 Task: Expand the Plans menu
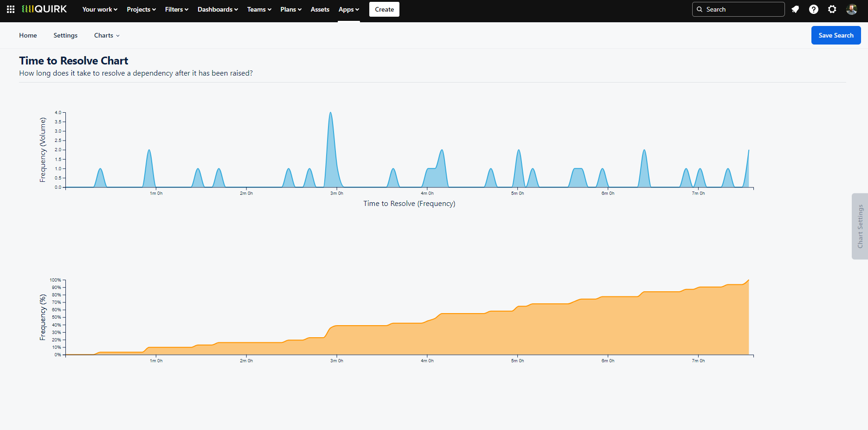[291, 9]
